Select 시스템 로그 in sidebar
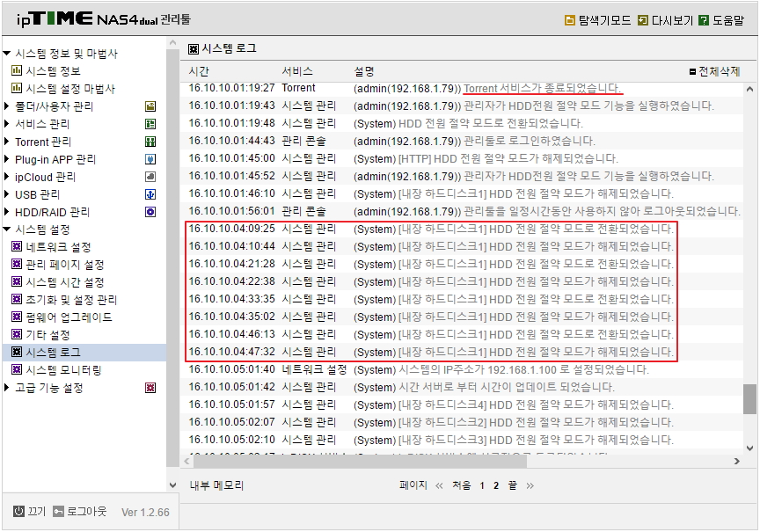760x532 pixels. pos(53,353)
